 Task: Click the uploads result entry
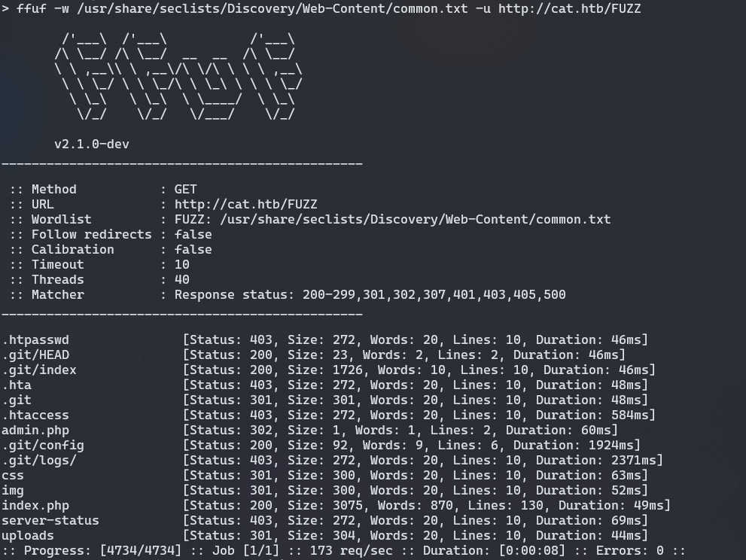click(28, 535)
